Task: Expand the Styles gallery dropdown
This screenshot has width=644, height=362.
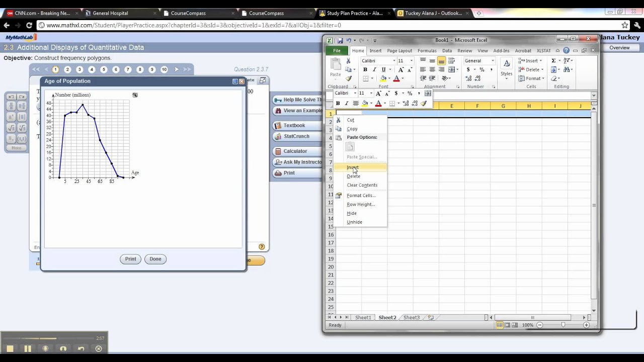Action: coord(507,78)
